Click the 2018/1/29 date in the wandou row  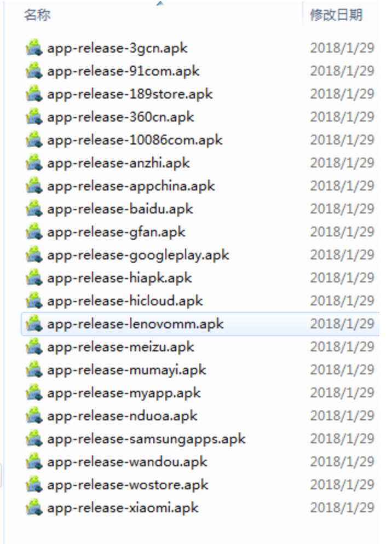click(x=342, y=462)
